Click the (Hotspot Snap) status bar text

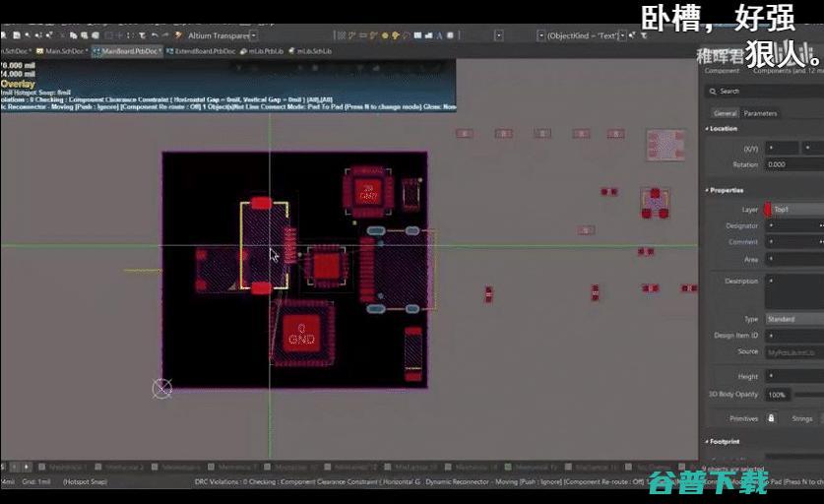tap(85, 481)
